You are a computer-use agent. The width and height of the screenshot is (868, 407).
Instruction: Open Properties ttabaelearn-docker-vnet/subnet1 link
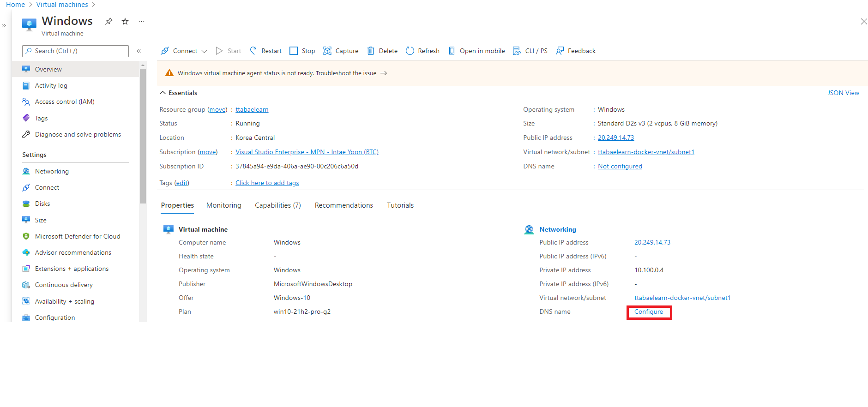click(682, 298)
